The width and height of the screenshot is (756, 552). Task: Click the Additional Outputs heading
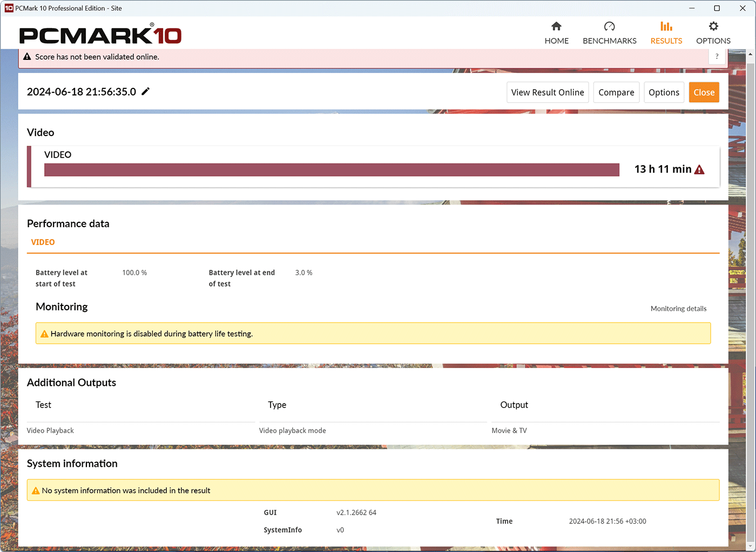tap(72, 383)
